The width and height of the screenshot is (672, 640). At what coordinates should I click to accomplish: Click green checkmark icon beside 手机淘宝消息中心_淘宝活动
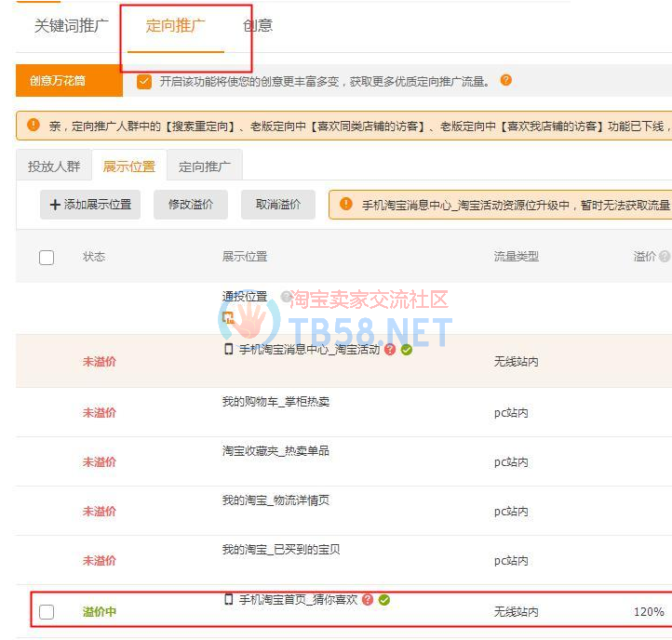(x=407, y=349)
